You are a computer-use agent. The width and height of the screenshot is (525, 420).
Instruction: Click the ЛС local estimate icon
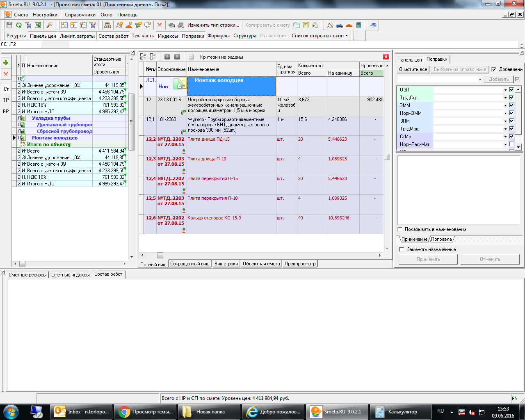tap(64, 25)
